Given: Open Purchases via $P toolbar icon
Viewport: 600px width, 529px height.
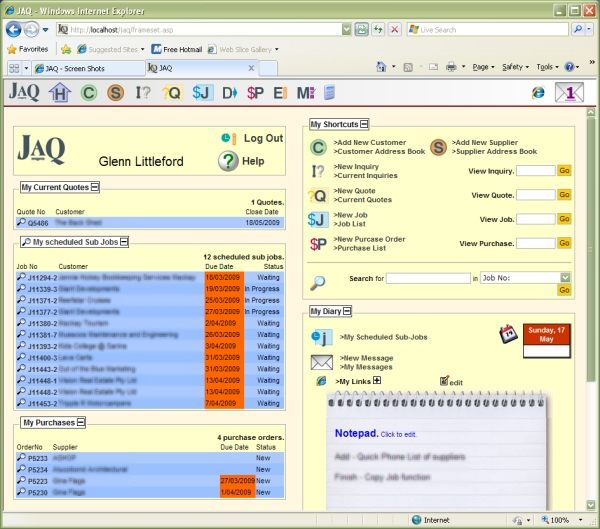Looking at the screenshot, I should pyautogui.click(x=255, y=93).
